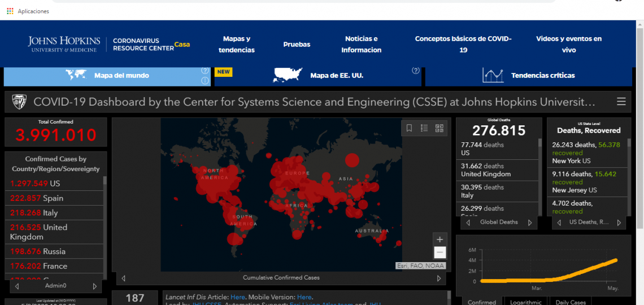Open the basemap gallery grid icon
644x305 pixels.
[x=440, y=128]
